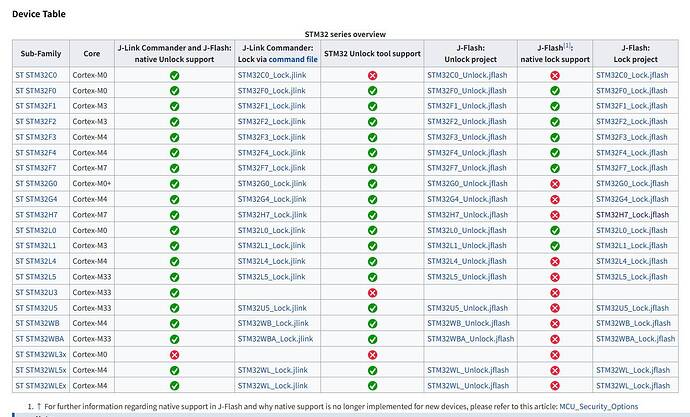Click red cross for STM32WLEx native lock support
The height and width of the screenshot is (417, 690).
point(555,386)
